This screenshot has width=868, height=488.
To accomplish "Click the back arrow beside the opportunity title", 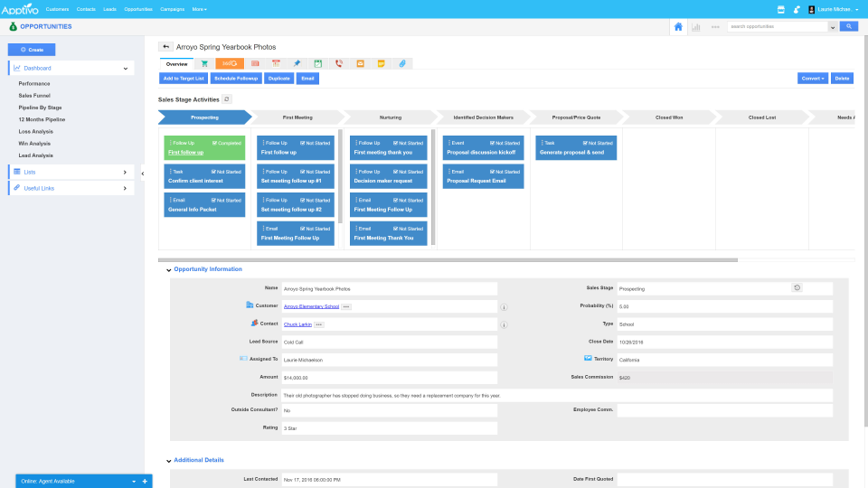I will click(166, 46).
